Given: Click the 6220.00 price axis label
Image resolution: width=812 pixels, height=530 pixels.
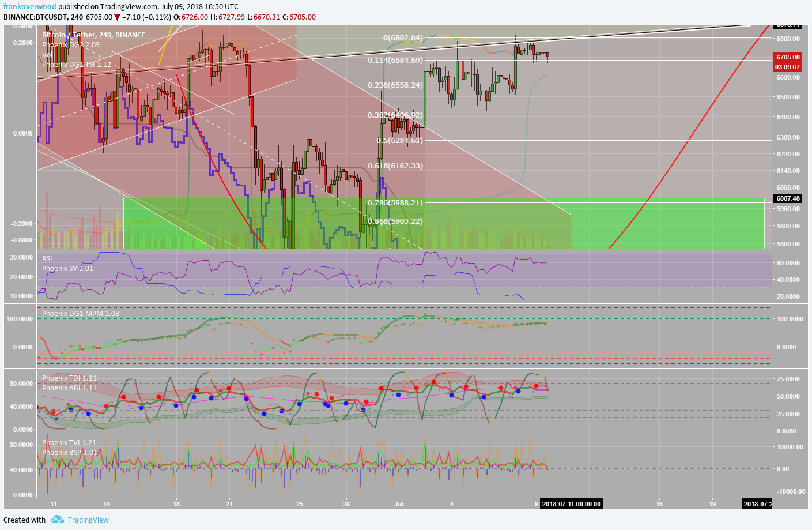Looking at the screenshot, I should pyautogui.click(x=788, y=154).
